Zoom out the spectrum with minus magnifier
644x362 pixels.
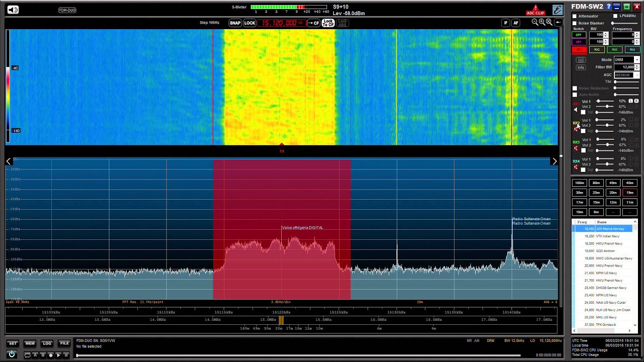click(x=535, y=22)
